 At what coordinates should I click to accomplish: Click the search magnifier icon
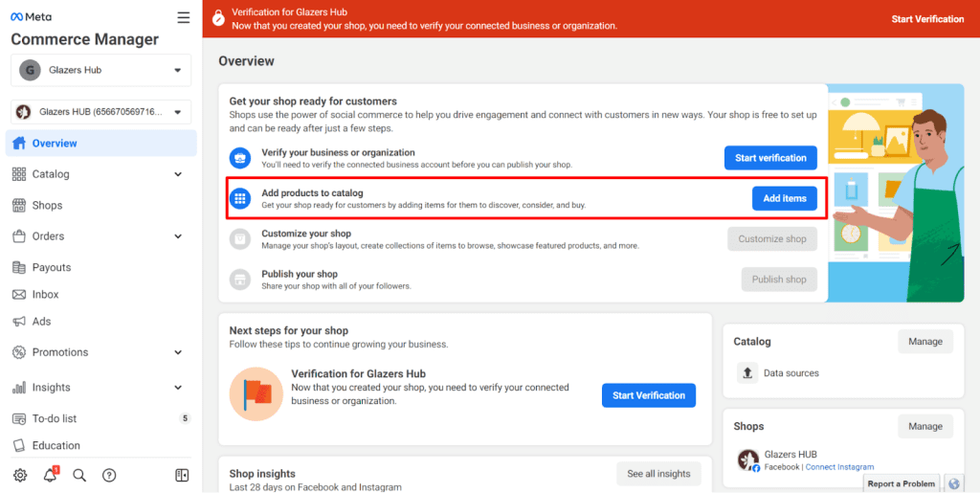point(79,476)
